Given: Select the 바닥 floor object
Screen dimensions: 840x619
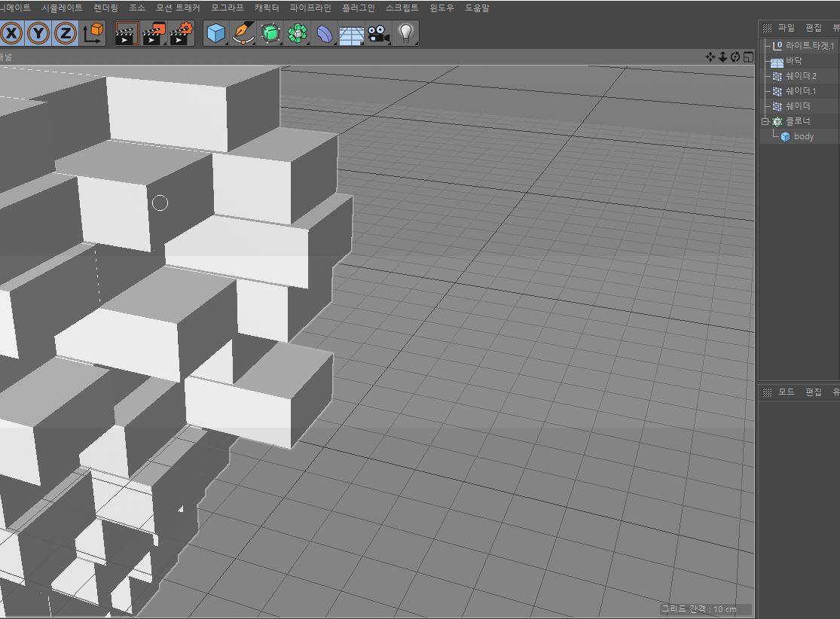Looking at the screenshot, I should pyautogui.click(x=793, y=61).
